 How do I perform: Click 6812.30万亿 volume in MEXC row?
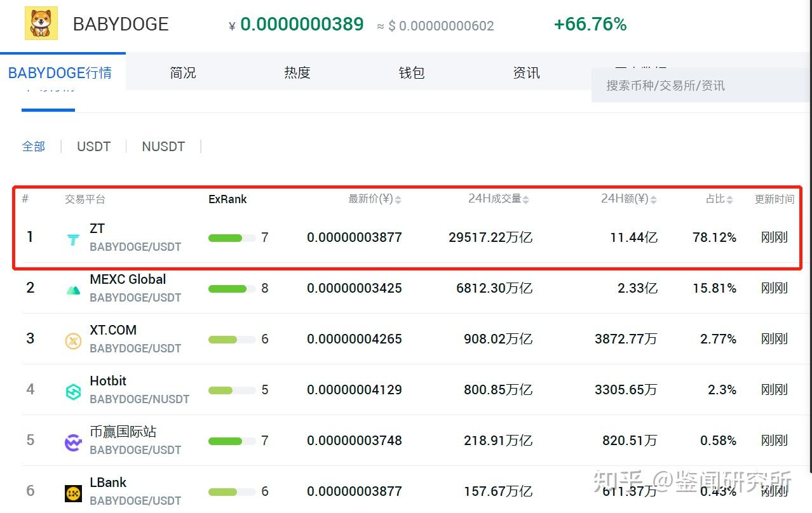[x=494, y=288]
